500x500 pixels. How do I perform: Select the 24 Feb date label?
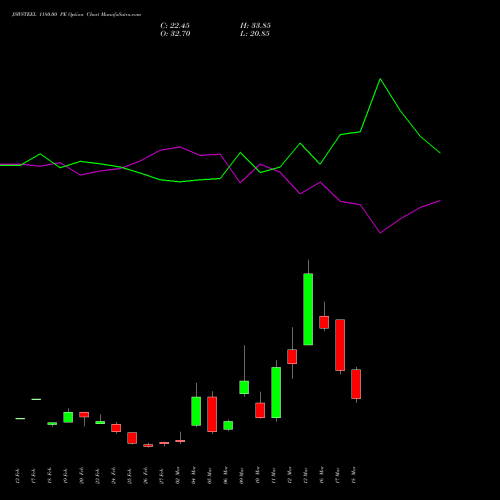pos(114,476)
